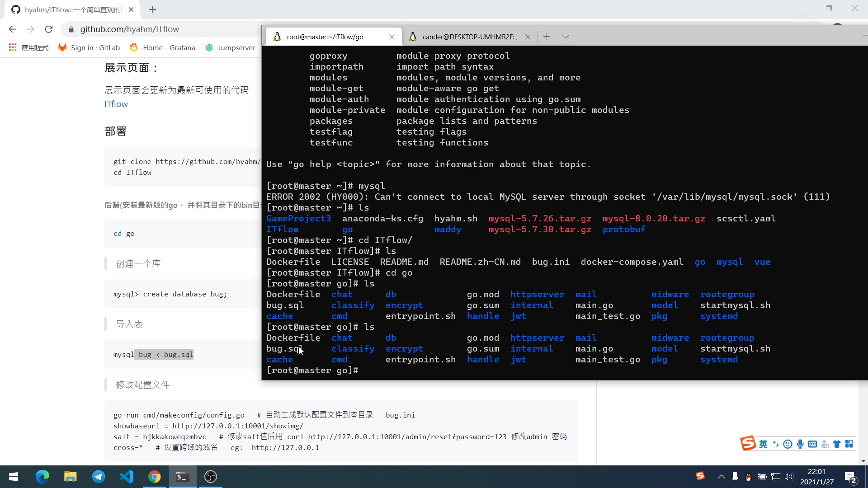Reload the GitHub page
Screen dimensions: 868x488
click(x=49, y=29)
